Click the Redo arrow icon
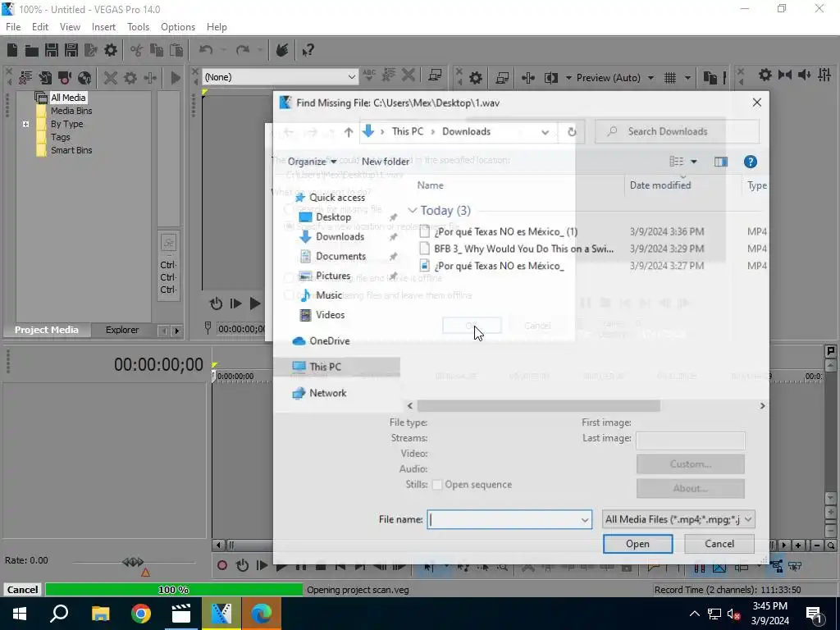840x630 pixels. pyautogui.click(x=243, y=50)
